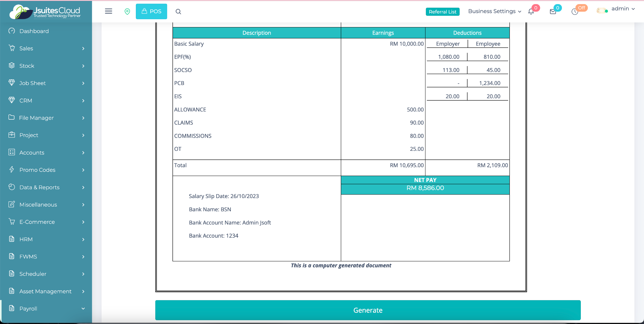Open the mail envelope icon
The width and height of the screenshot is (644, 324).
(553, 12)
